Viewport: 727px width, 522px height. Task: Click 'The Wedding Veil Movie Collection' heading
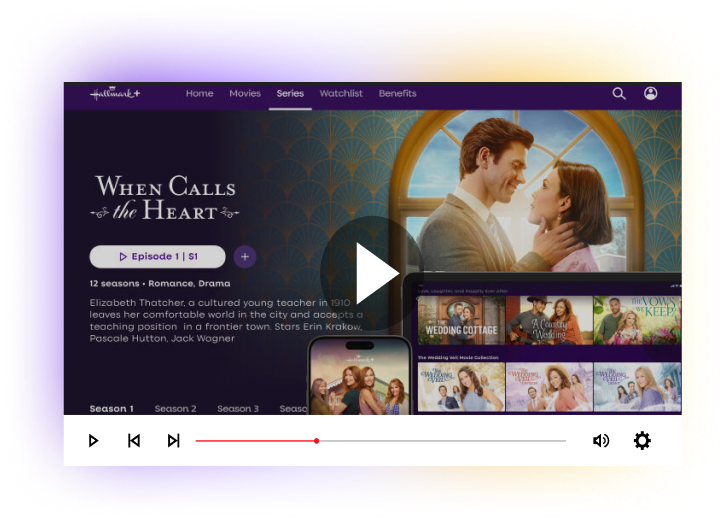pyautogui.click(x=458, y=357)
